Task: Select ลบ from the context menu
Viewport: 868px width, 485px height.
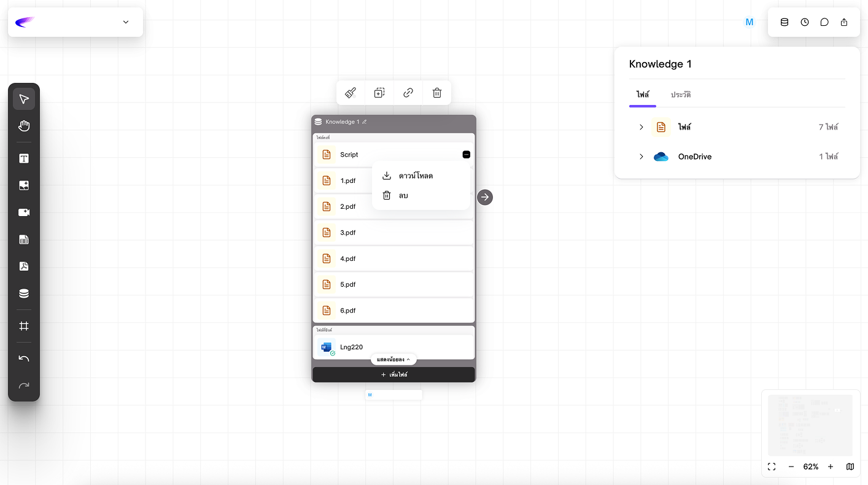Action: tap(403, 195)
